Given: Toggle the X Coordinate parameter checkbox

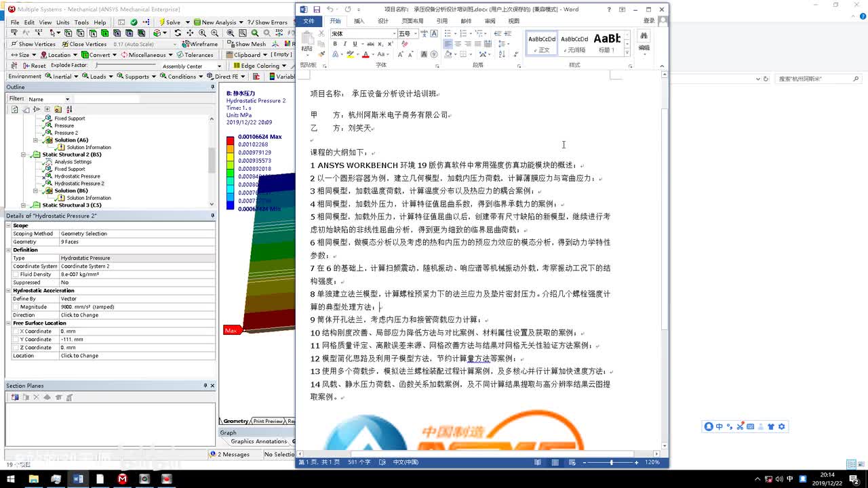Looking at the screenshot, I should 16,331.
